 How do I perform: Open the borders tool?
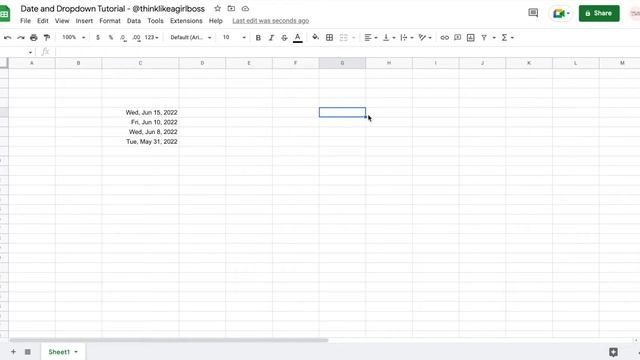pyautogui.click(x=329, y=38)
